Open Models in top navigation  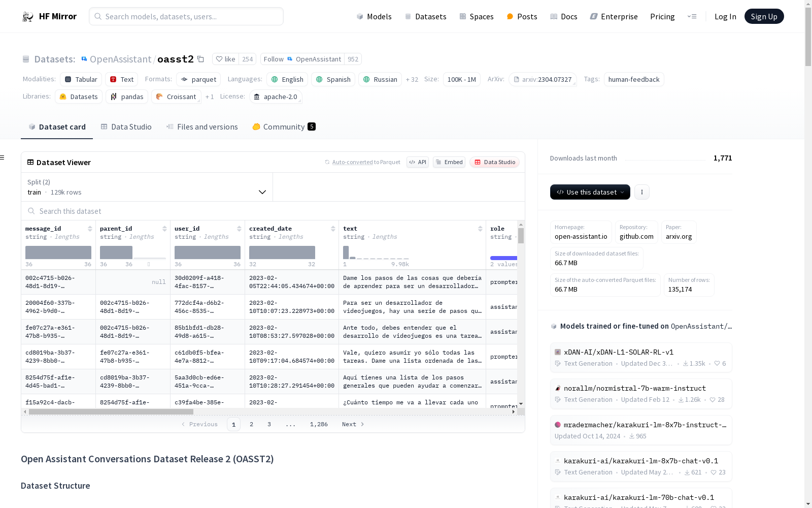point(374,16)
